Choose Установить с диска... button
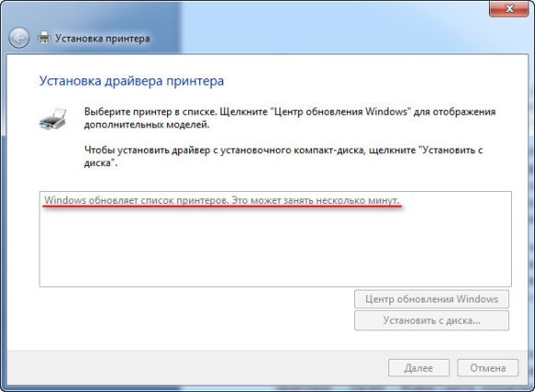Screen dimensions: 535x392 click(x=432, y=320)
